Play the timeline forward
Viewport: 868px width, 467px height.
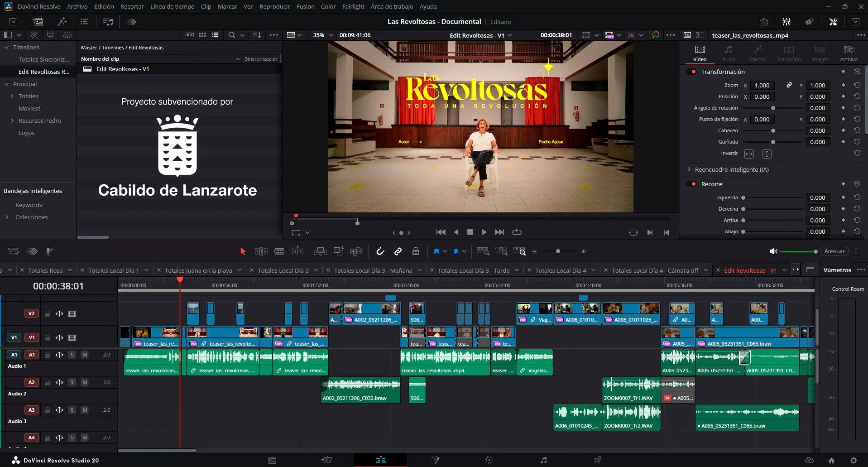(484, 232)
